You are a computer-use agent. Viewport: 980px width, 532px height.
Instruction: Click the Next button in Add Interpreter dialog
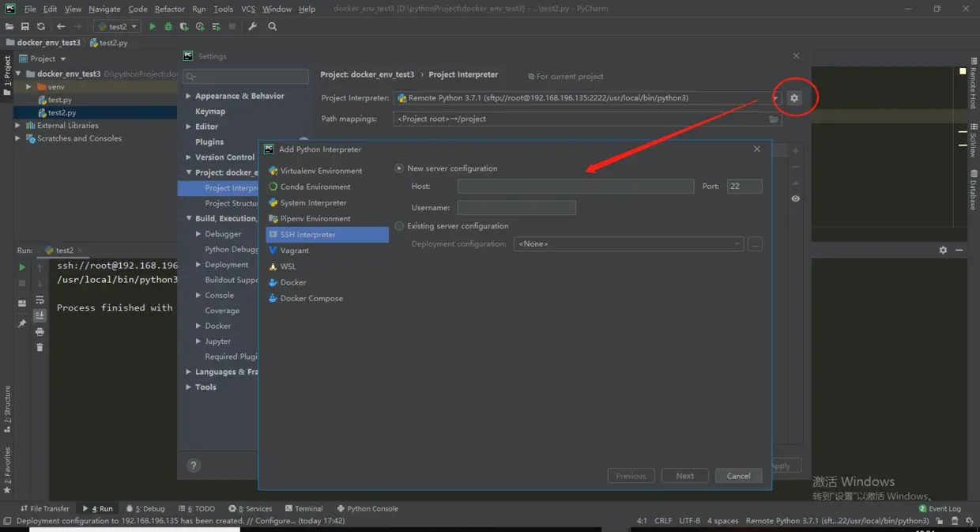[685, 476]
